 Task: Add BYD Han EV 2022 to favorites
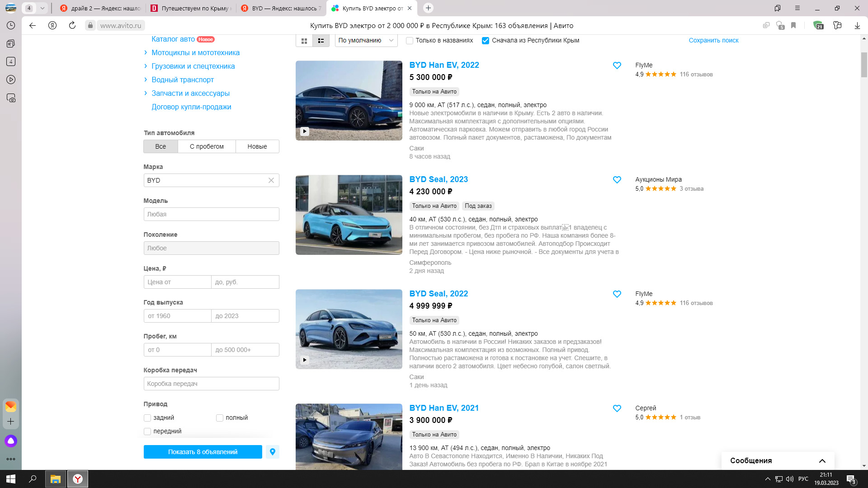tap(617, 66)
